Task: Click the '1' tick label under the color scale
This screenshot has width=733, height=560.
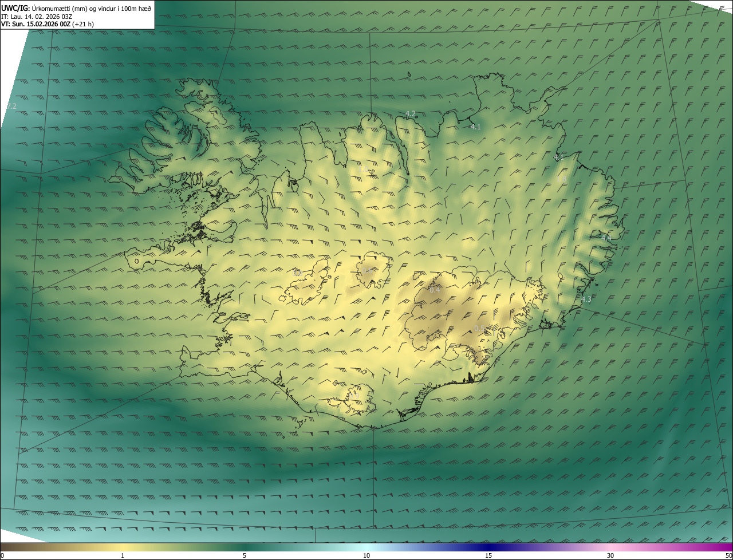Action: [x=123, y=556]
